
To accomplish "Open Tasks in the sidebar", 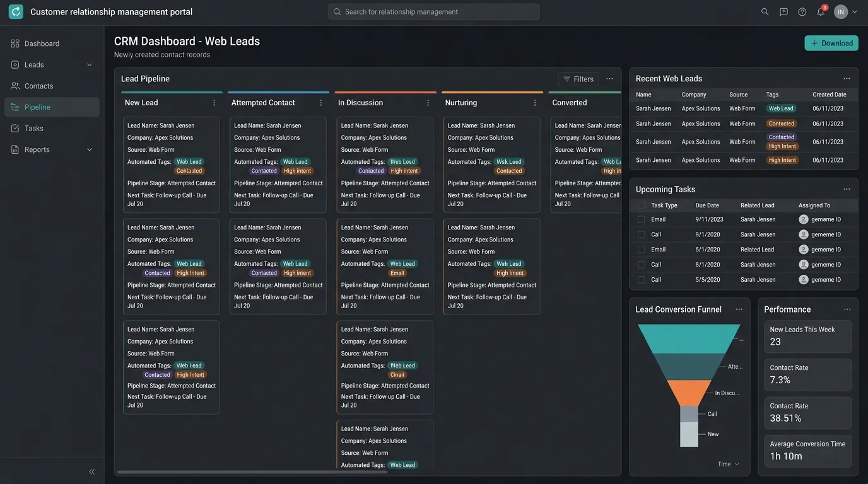I will (x=52, y=128).
